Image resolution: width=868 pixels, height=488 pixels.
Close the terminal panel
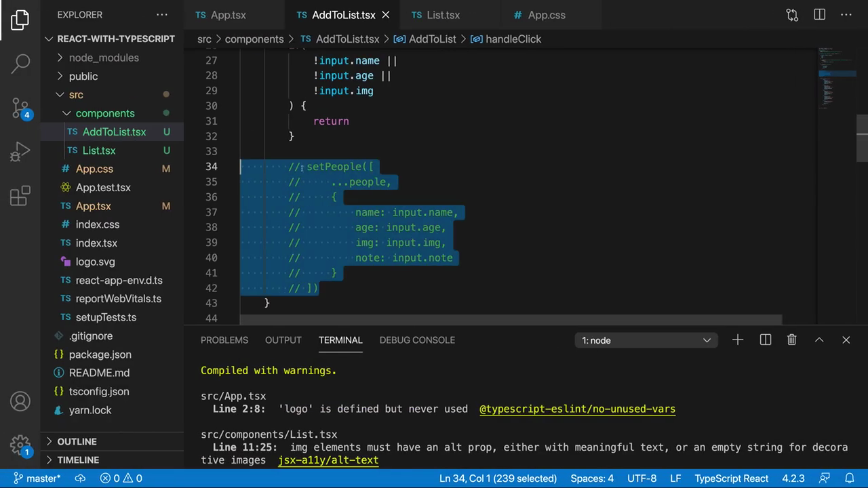point(846,340)
